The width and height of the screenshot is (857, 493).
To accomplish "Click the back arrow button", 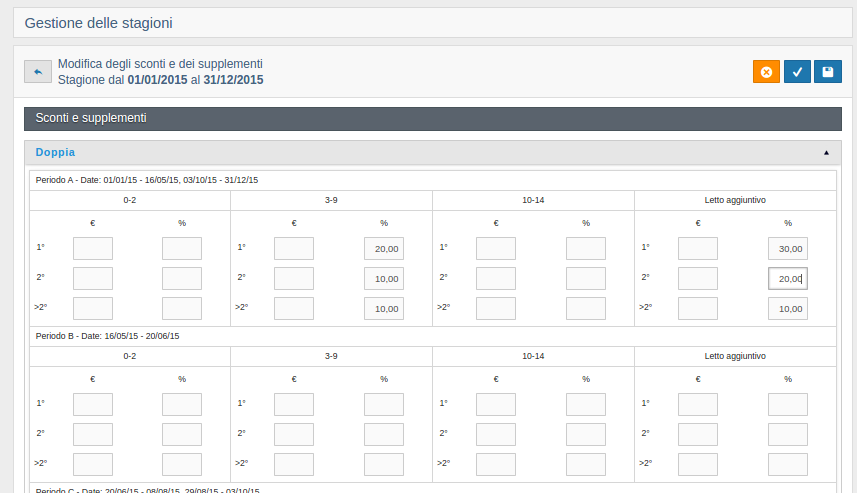I will [37, 72].
